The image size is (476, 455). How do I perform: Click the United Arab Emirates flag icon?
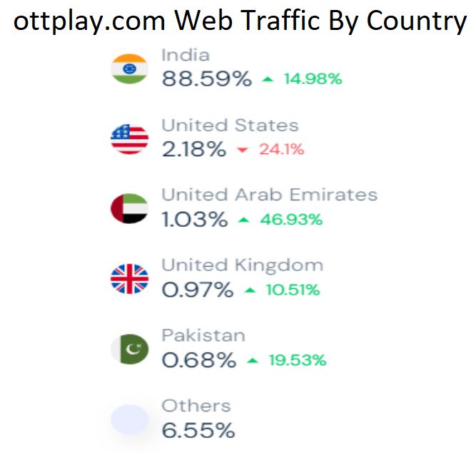(129, 208)
